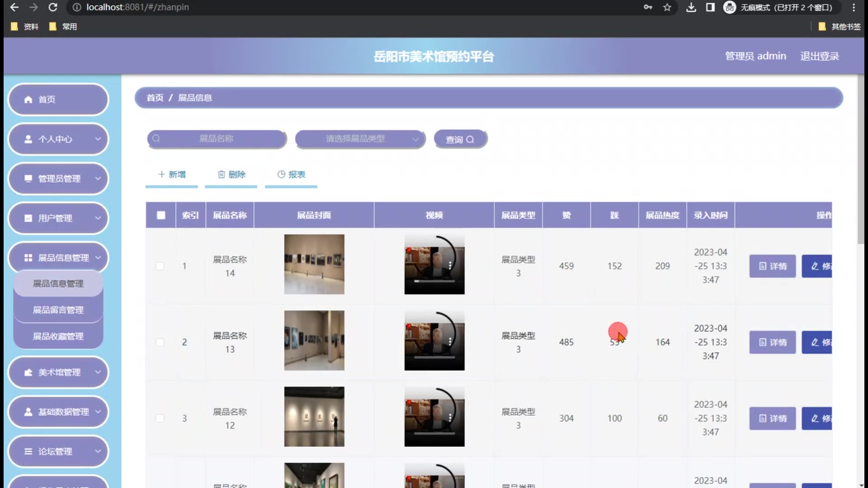Toggle the select-all checkbox in table header
Screen dimensions: 868x488
tap(161, 215)
